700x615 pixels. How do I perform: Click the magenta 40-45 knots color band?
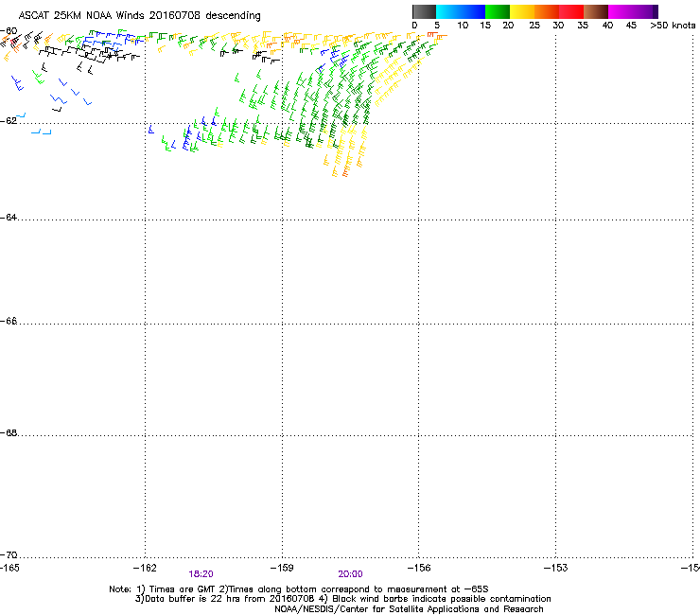pyautogui.click(x=621, y=11)
